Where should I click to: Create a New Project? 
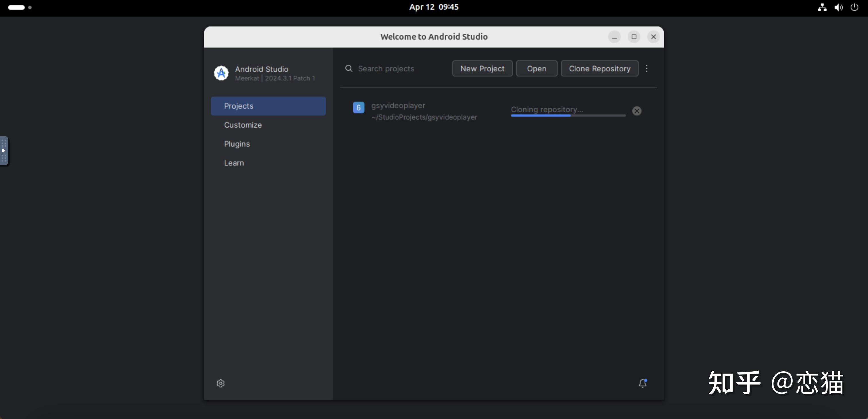(x=482, y=68)
